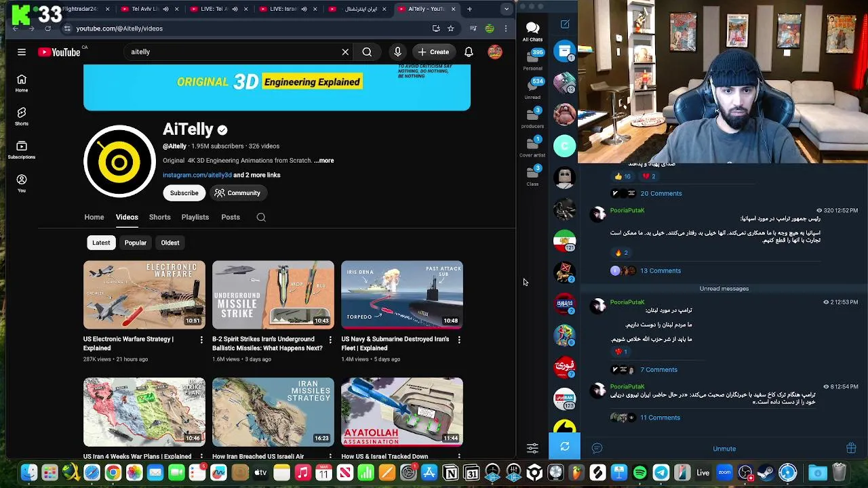Switch to the Shorts channel tab
Image resolution: width=868 pixels, height=488 pixels.
click(159, 218)
